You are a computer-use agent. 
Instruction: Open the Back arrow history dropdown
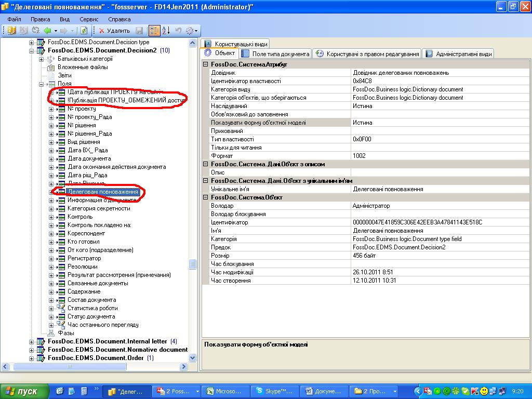pos(56,31)
